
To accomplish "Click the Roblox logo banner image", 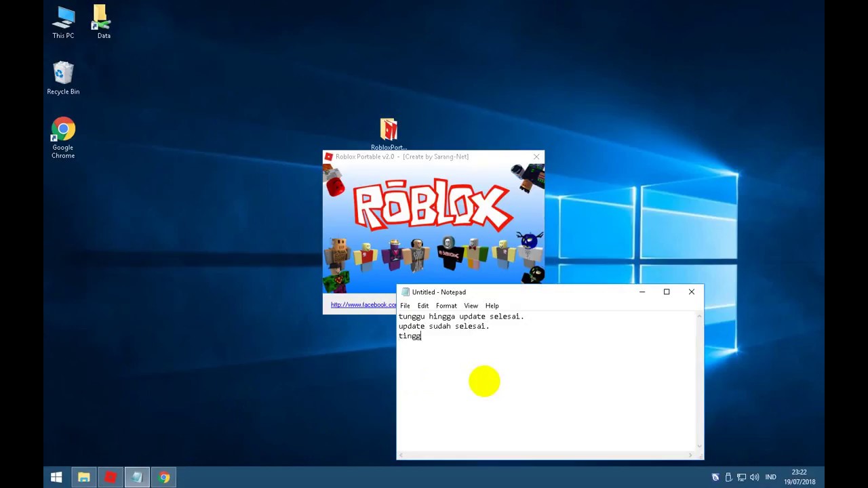I will [433, 228].
